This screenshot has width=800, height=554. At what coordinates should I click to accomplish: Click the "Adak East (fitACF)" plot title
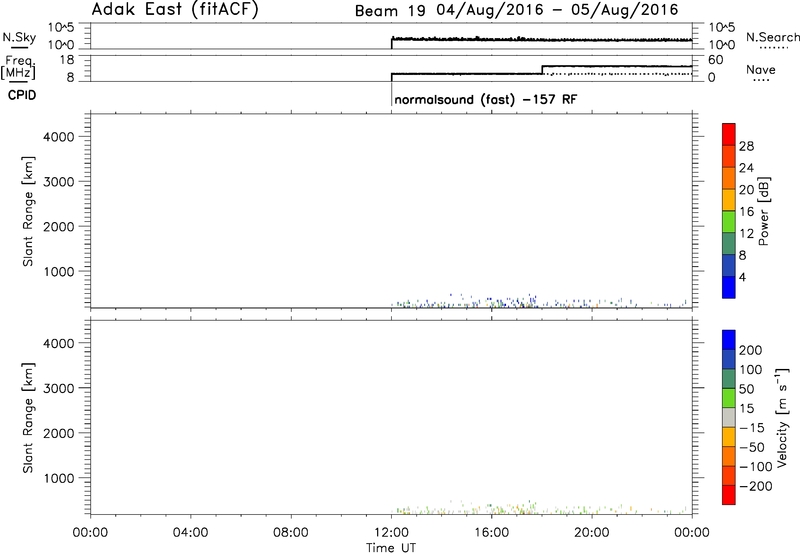pos(175,9)
